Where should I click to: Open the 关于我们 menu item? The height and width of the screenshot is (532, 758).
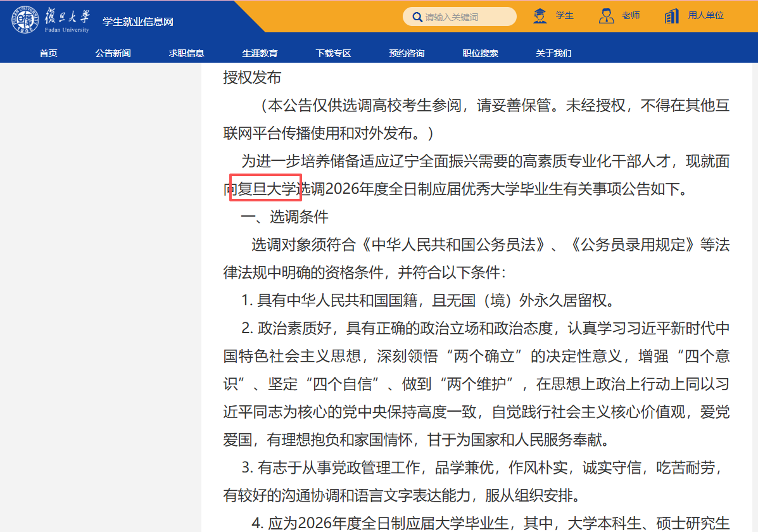[x=553, y=53]
